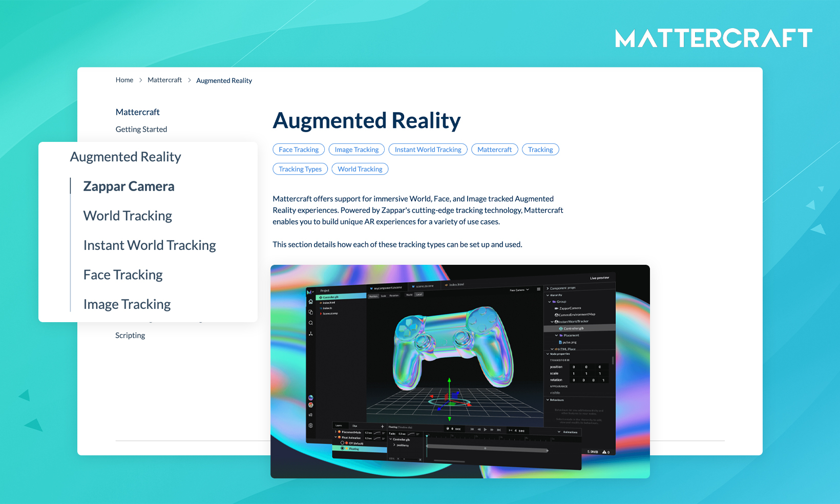Collapse the Group node in Hierarchy
This screenshot has height=504, width=840.
(550, 302)
